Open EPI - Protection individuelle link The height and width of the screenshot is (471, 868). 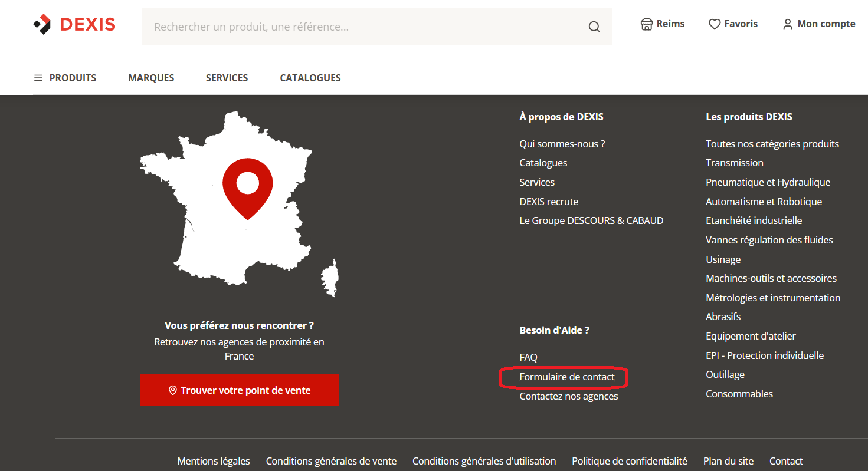(x=765, y=355)
